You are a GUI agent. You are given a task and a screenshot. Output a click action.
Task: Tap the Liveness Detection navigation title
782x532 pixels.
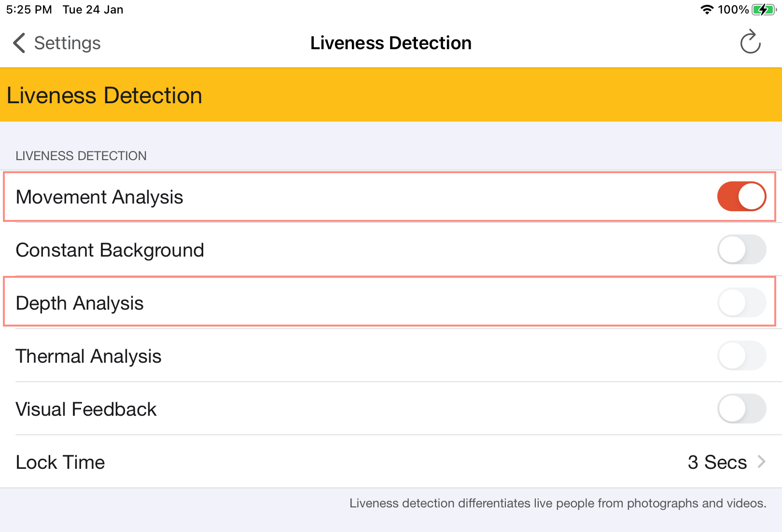pyautogui.click(x=391, y=43)
